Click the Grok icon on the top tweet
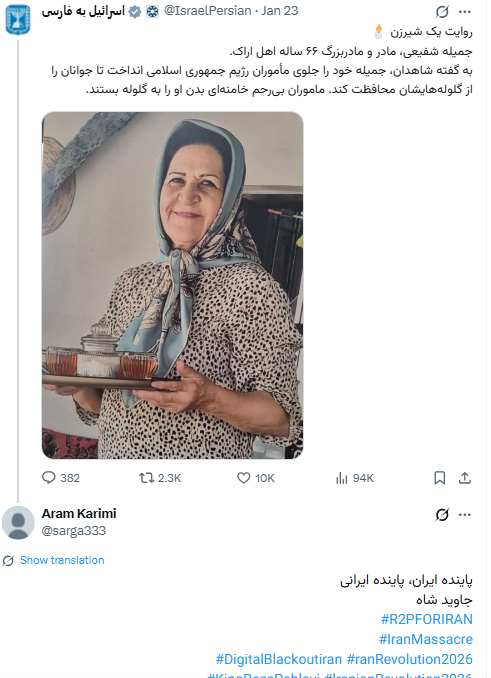 coord(442,12)
